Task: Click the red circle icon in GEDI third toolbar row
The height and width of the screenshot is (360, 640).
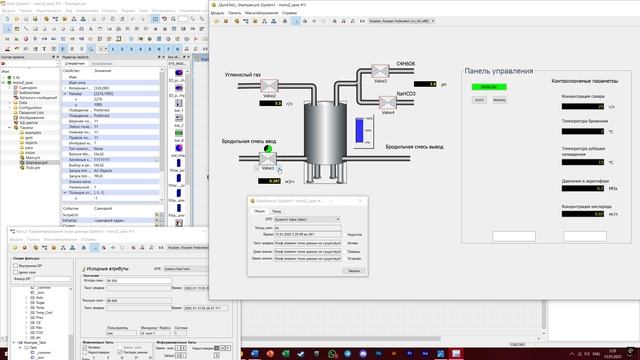Action: [x=26, y=39]
